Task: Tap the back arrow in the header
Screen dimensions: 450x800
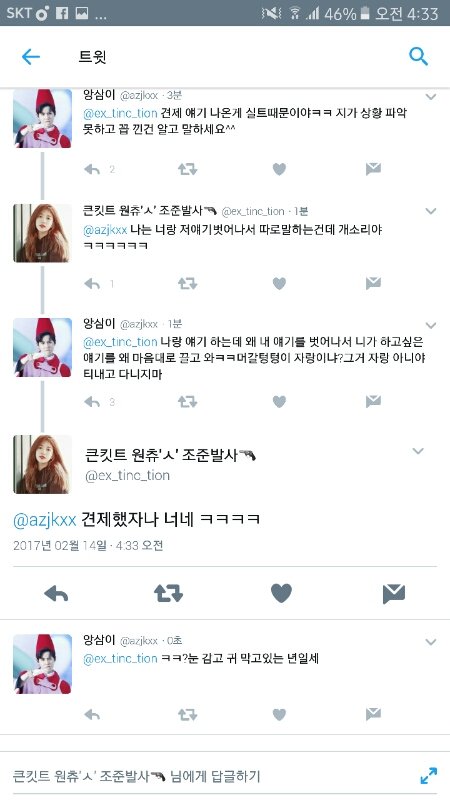Action: click(31, 57)
